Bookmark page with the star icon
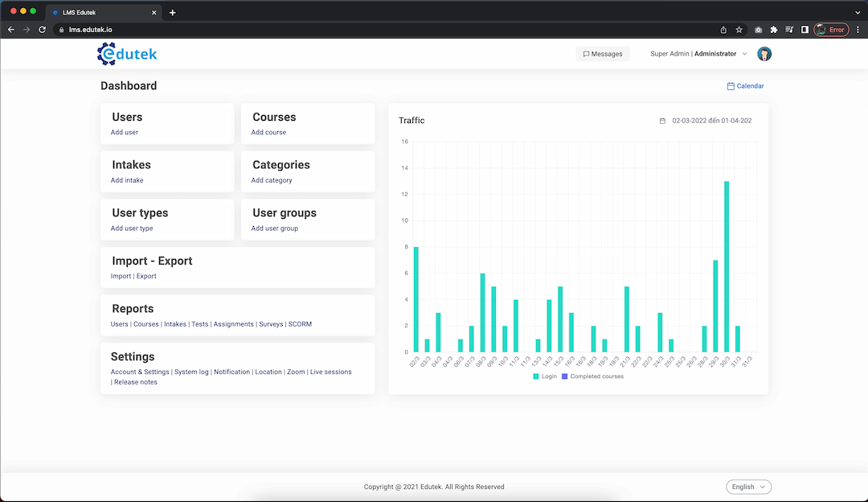The image size is (868, 502). pos(739,30)
